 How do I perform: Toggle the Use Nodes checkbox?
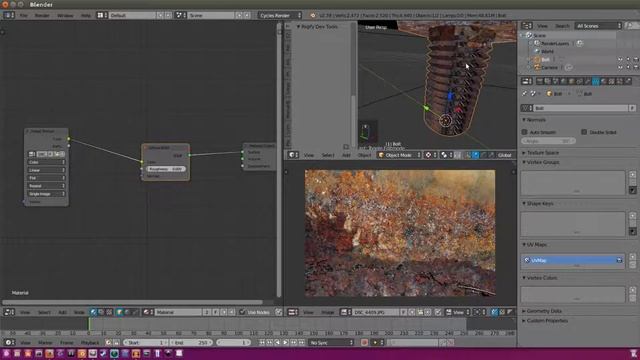click(x=242, y=312)
